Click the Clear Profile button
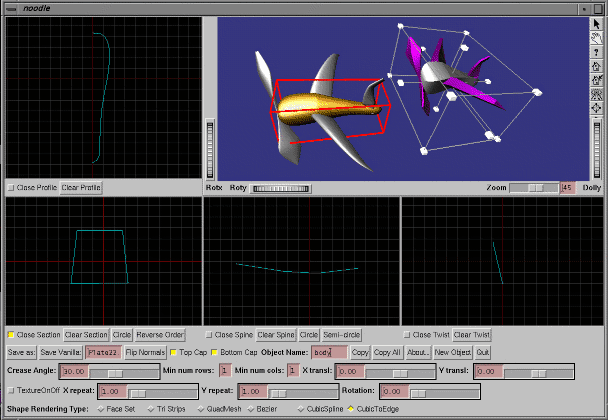Image resolution: width=608 pixels, height=420 pixels. pos(81,187)
